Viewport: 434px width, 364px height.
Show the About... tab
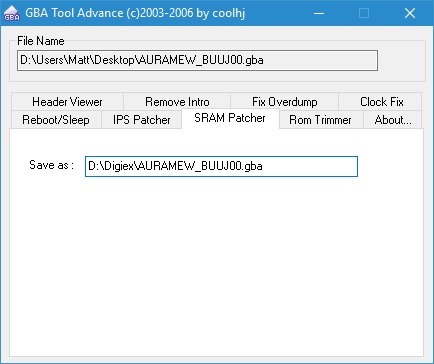tap(393, 120)
